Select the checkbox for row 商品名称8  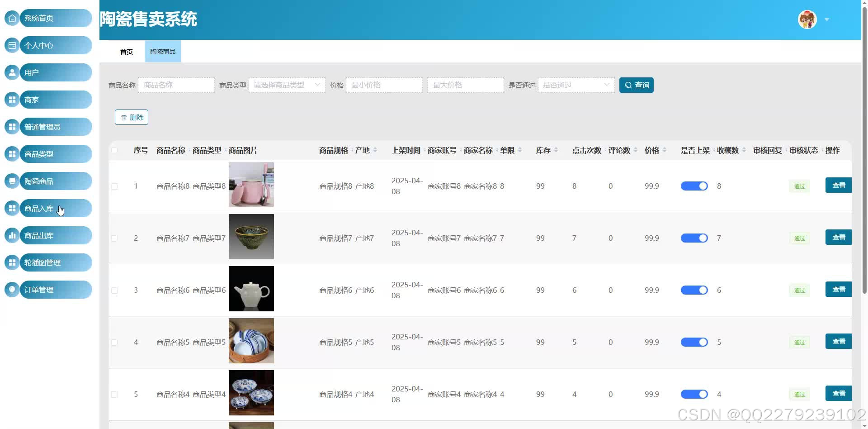point(114,186)
